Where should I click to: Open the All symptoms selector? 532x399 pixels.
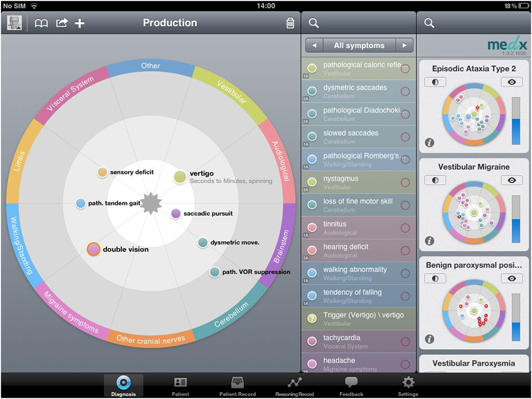pyautogui.click(x=359, y=45)
